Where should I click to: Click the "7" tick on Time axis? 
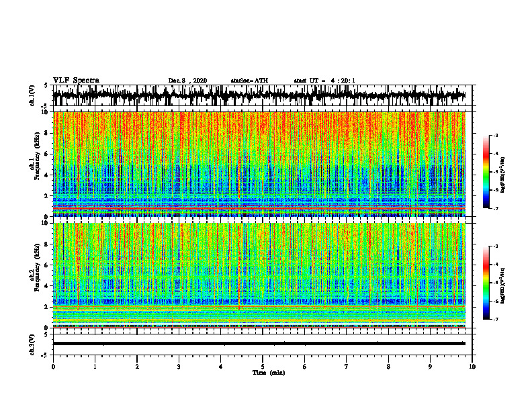pyautogui.click(x=347, y=367)
